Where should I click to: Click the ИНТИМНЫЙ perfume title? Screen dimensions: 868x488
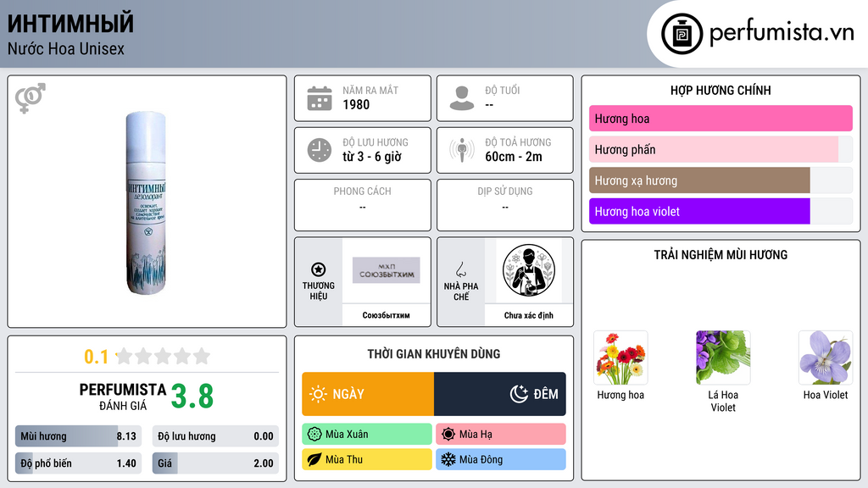[70, 23]
